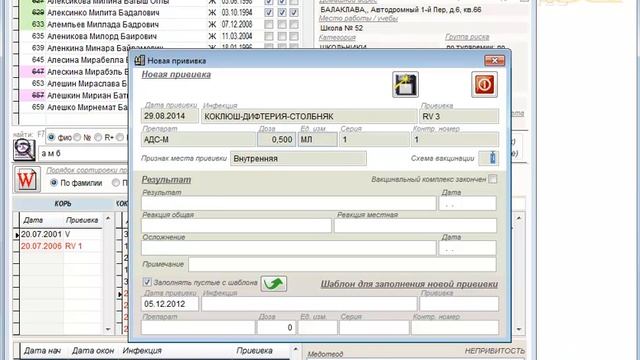Click the template Контр. номер empty field
The image size is (640, 360).
coord(455,327)
